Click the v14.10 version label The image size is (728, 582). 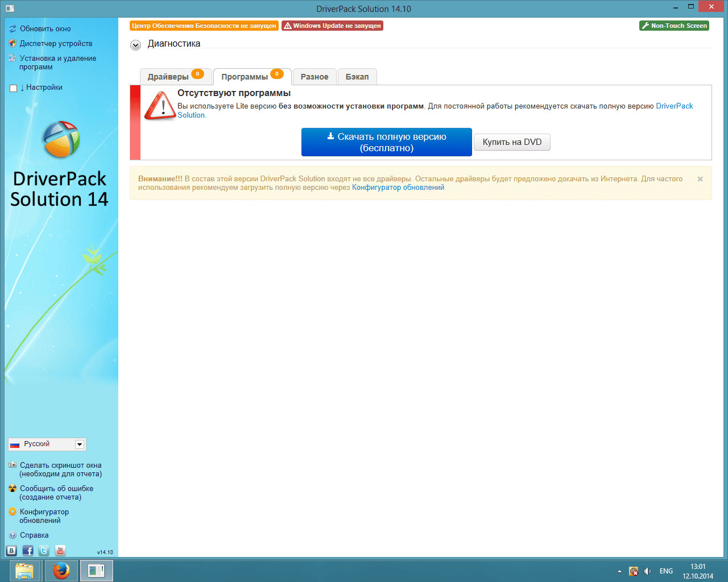(105, 552)
